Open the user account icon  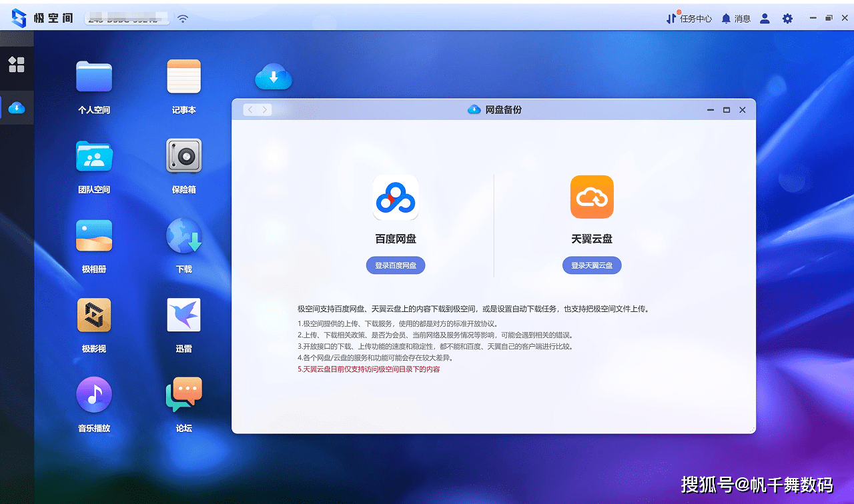[765, 19]
